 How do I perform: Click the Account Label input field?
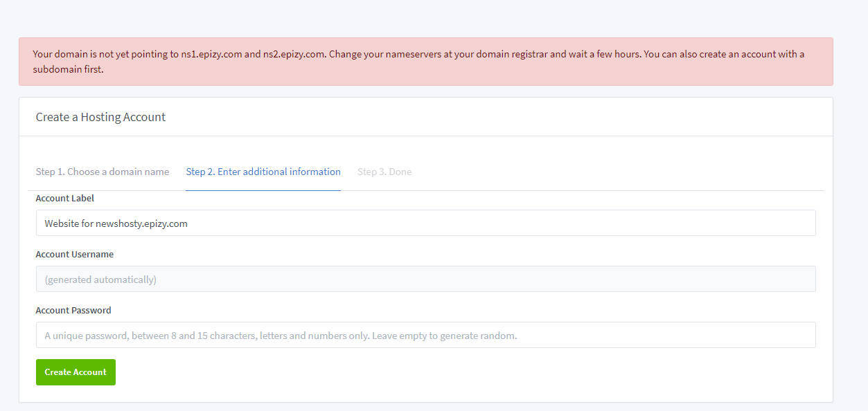coord(425,223)
